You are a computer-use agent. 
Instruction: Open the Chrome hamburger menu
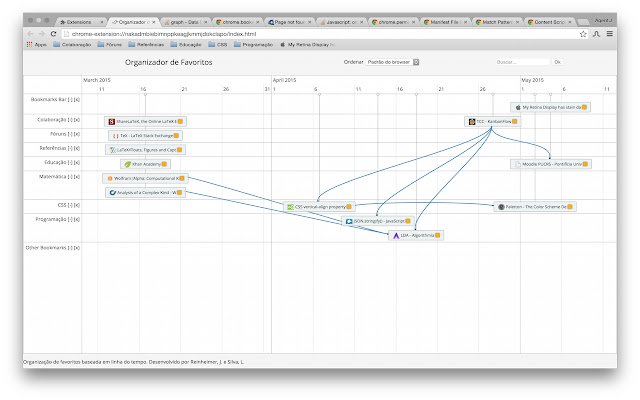609,34
